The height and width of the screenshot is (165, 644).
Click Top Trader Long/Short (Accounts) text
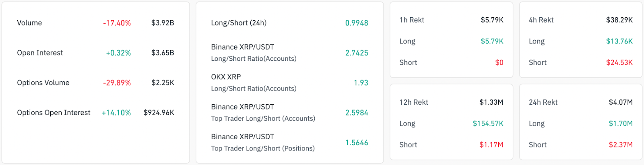[263, 118]
